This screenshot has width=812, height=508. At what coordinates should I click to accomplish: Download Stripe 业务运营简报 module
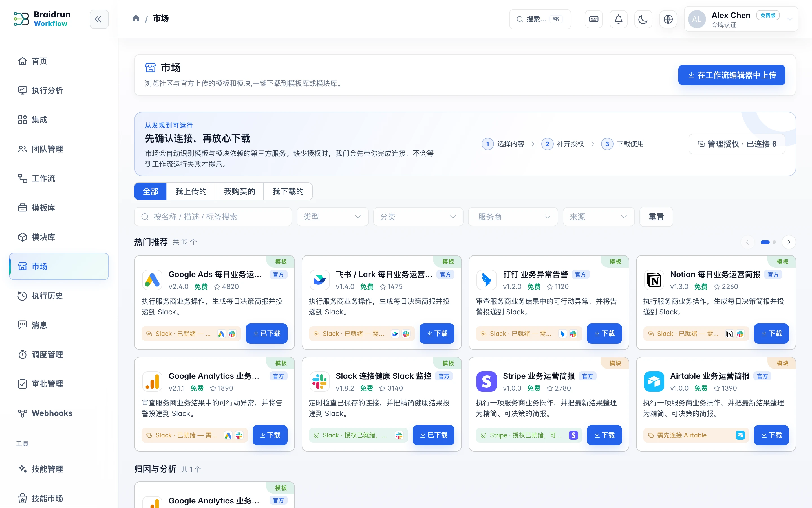point(604,435)
